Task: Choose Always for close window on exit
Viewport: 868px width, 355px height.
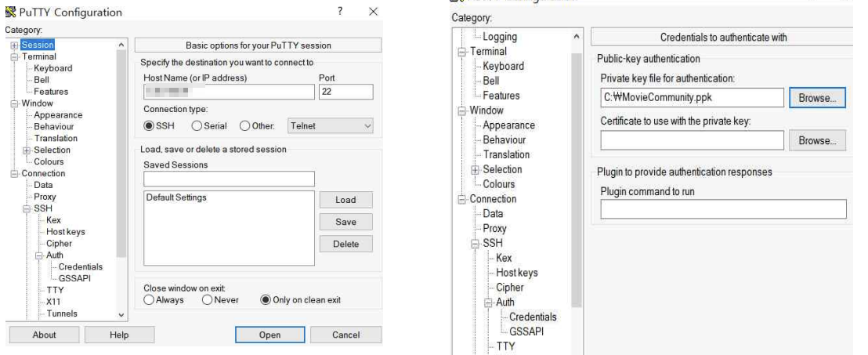Action: pos(148,299)
